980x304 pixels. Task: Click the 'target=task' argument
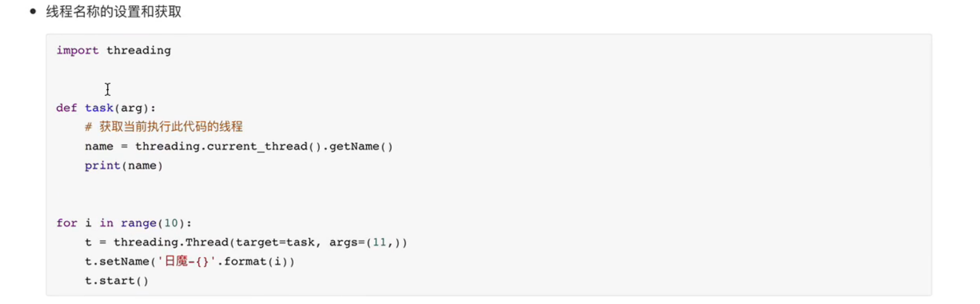click(x=275, y=242)
